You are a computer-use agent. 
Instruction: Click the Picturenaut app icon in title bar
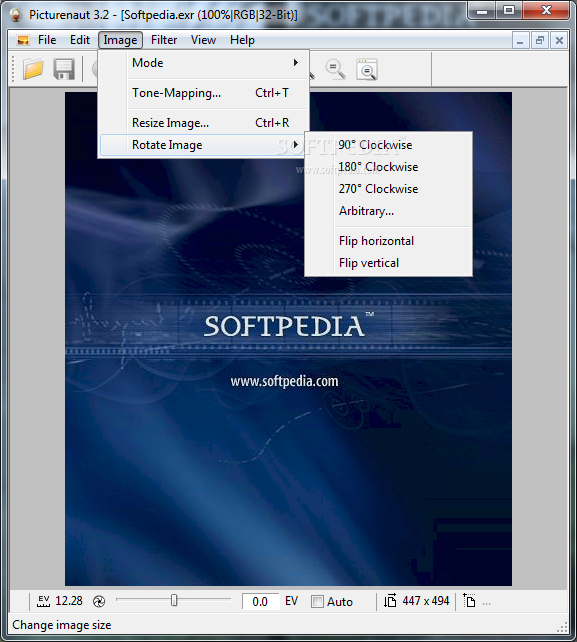(16, 15)
